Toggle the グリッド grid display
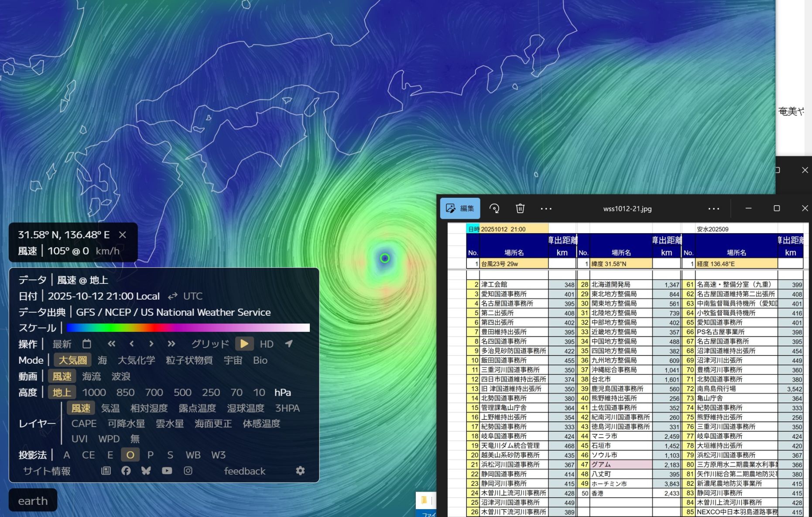The height and width of the screenshot is (517, 812). pos(210,344)
